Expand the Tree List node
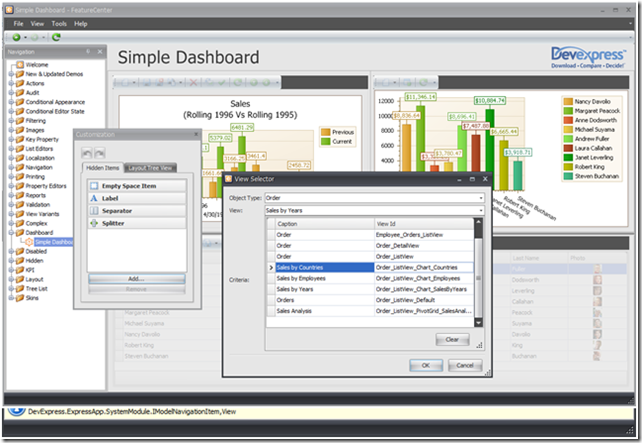Screen dimensions: 642x443 11,289
